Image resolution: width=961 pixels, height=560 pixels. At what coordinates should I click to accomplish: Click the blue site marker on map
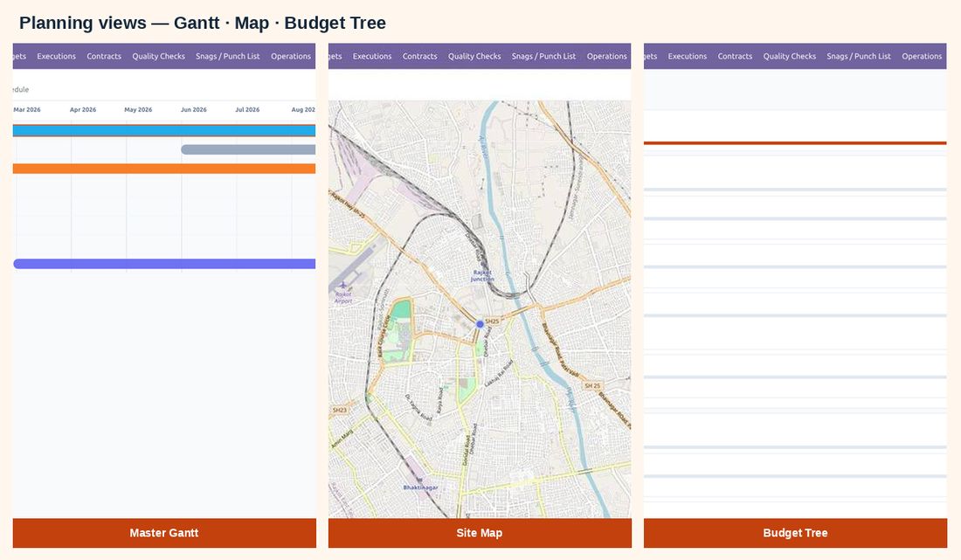tap(480, 324)
